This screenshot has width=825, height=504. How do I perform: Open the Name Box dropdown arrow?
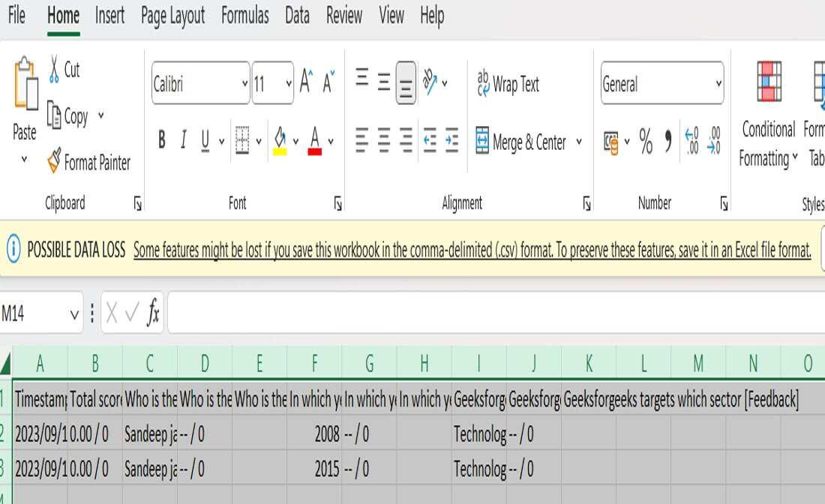[x=74, y=314]
